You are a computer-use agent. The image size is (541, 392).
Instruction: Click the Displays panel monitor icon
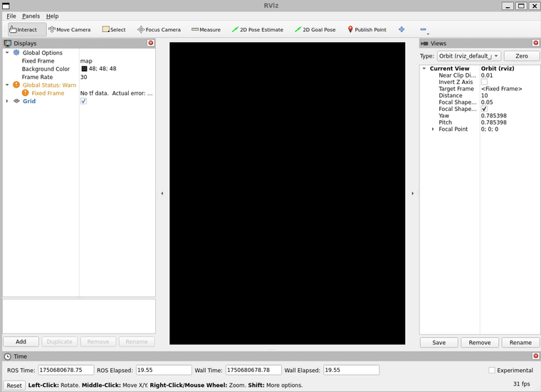(8, 43)
